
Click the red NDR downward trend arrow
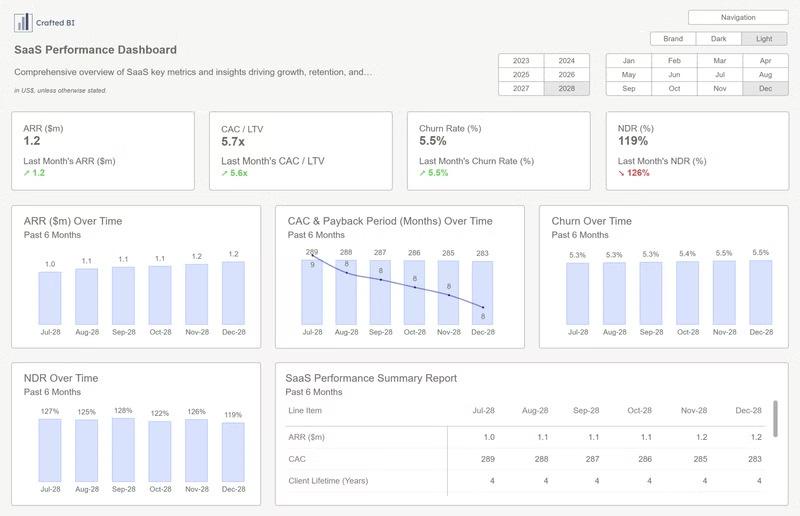point(621,173)
